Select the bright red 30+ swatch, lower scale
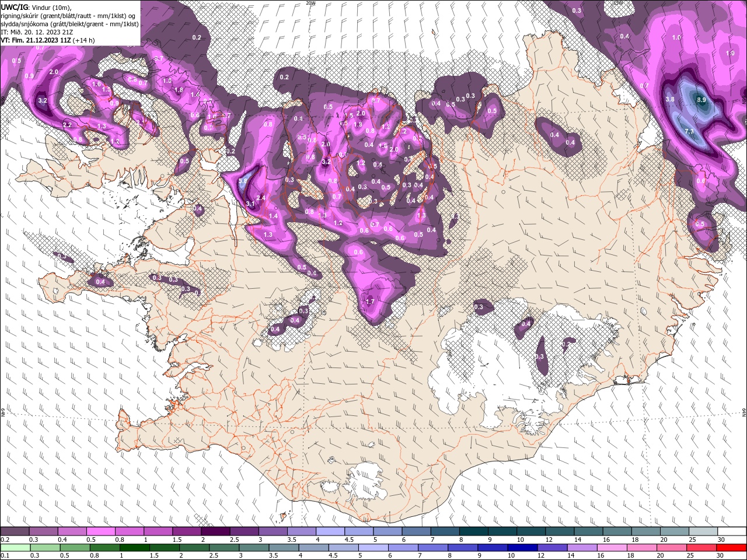 point(731,547)
